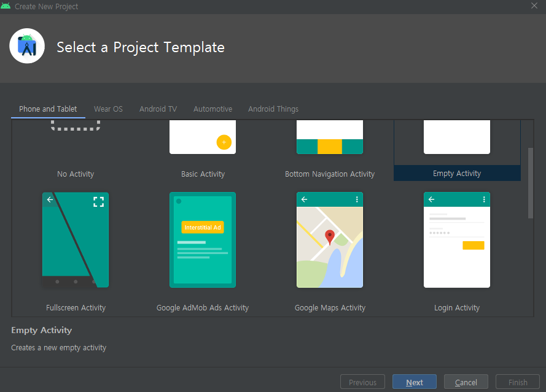Click the Finish button

click(518, 382)
